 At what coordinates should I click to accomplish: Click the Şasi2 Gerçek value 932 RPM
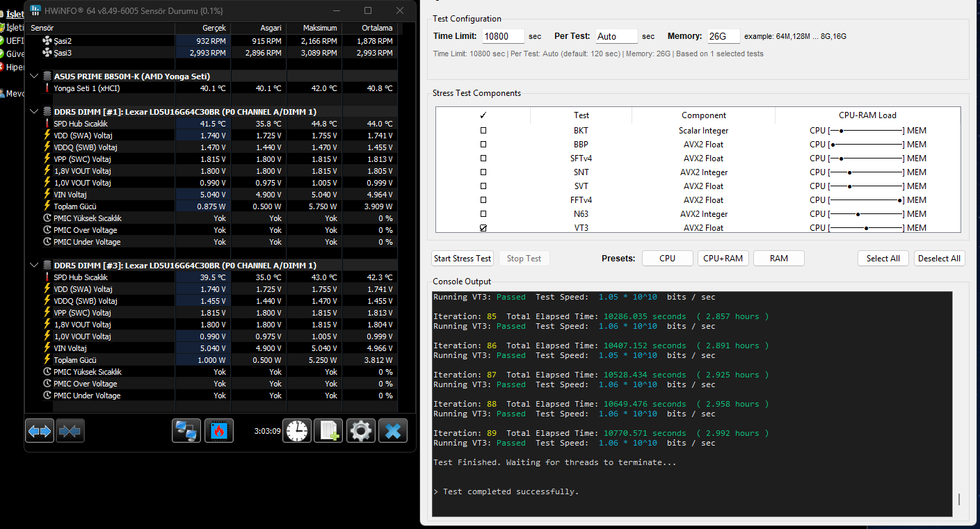211,41
